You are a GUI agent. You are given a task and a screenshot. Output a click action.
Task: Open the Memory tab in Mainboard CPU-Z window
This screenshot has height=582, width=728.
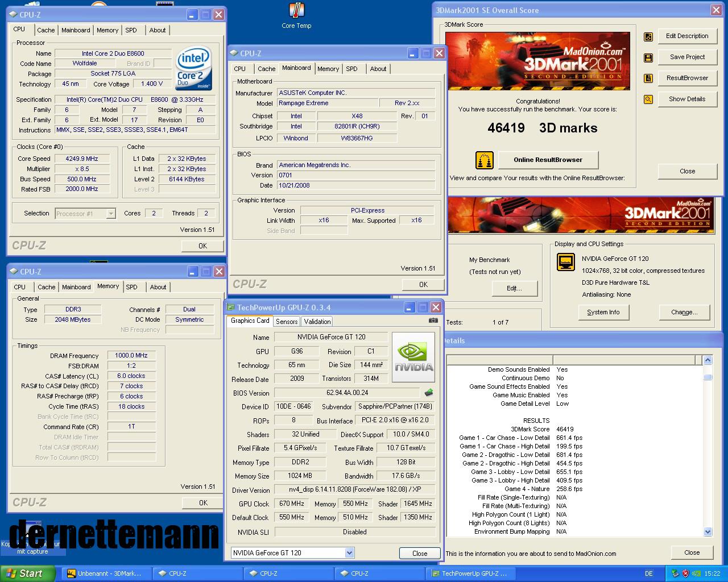coord(328,69)
